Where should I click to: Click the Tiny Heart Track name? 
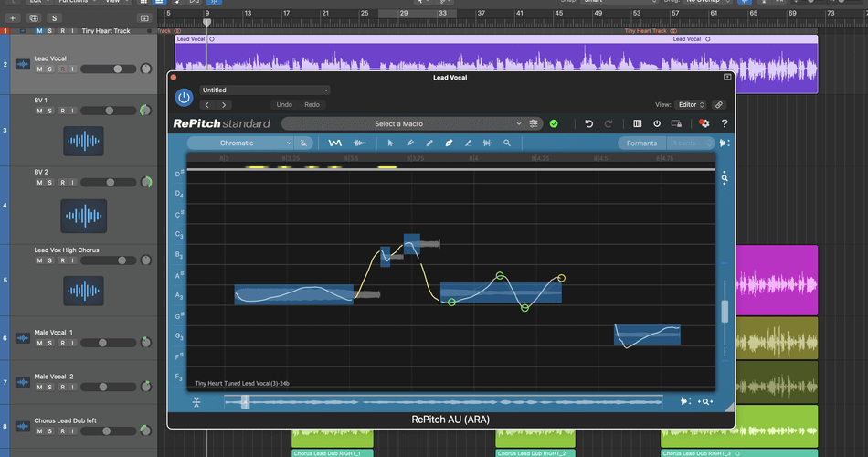pos(106,31)
